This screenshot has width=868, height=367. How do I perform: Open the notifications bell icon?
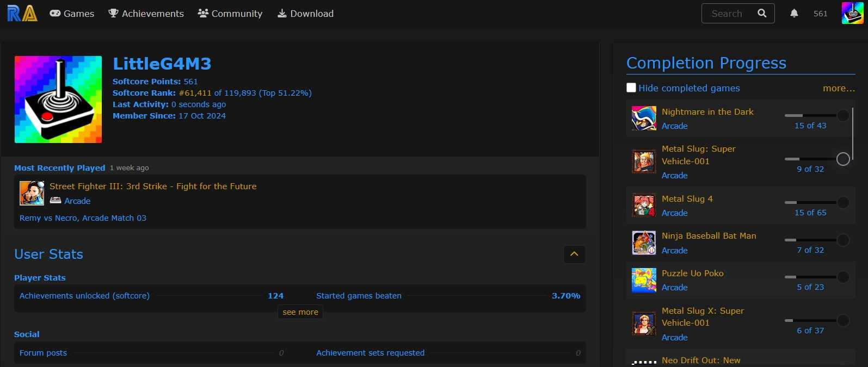794,14
